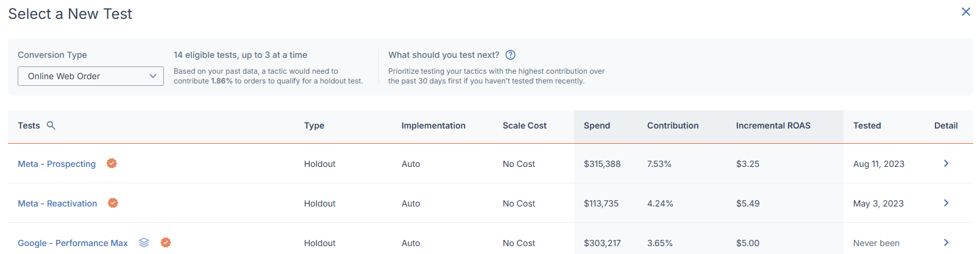Click the Scale Cost column header
Screen dimensions: 980x254
click(x=525, y=125)
